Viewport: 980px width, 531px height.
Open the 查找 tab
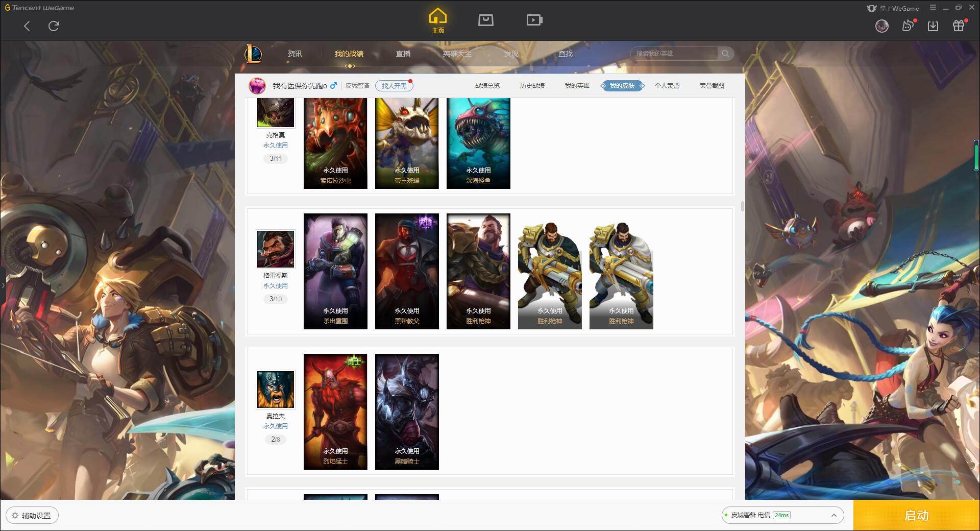click(566, 54)
